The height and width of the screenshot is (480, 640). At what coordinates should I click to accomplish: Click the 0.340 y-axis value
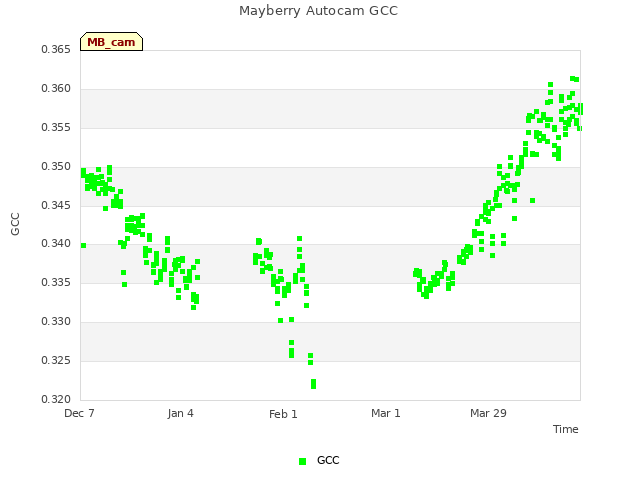(56, 244)
